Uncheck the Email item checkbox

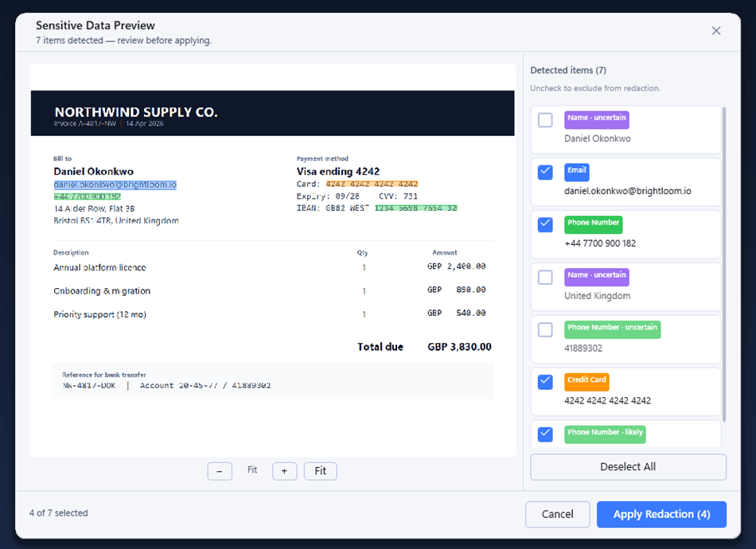pos(545,172)
